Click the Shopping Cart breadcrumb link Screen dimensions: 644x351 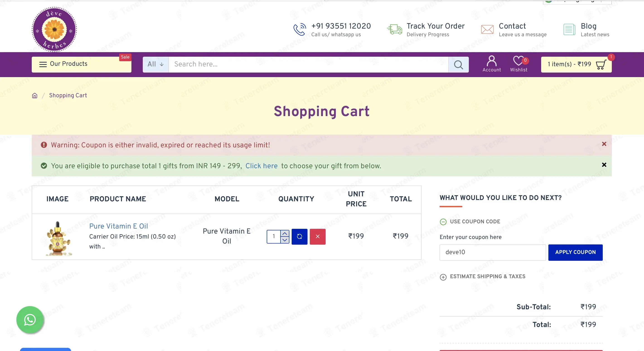[x=68, y=95]
